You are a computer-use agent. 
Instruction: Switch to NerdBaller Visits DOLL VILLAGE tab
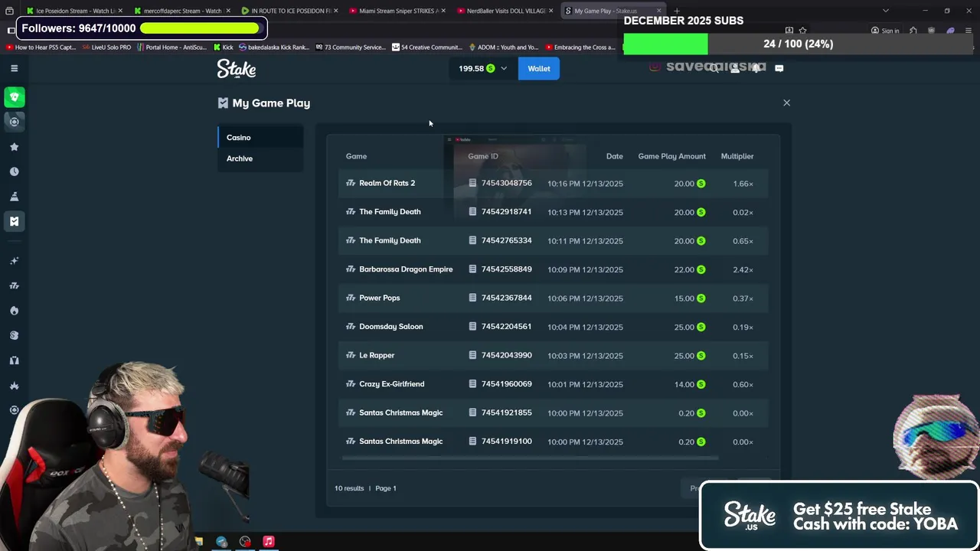click(x=505, y=11)
